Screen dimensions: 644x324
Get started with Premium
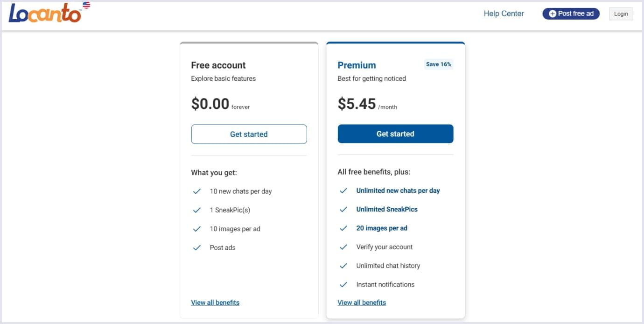pos(395,134)
